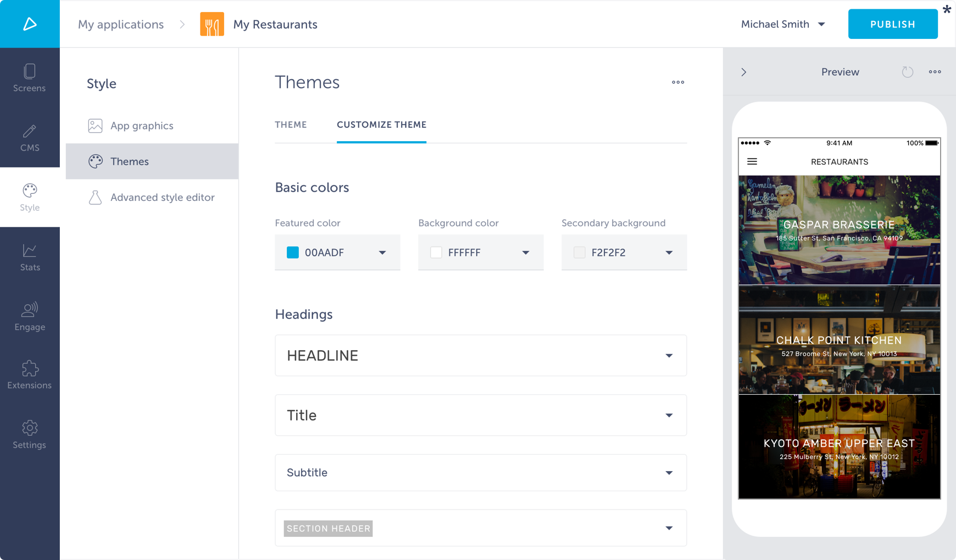Select Gaspar Brasserie restaurant in preview

pos(839,230)
